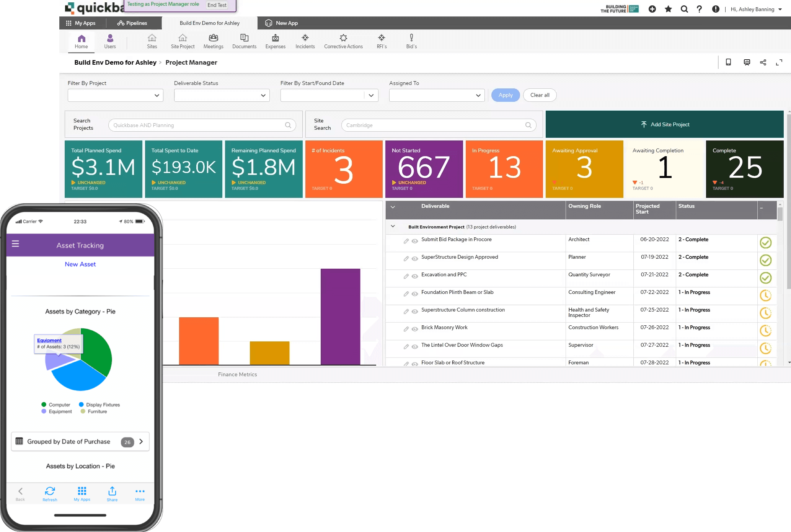Open the Filter By Project dropdown

coord(115,95)
